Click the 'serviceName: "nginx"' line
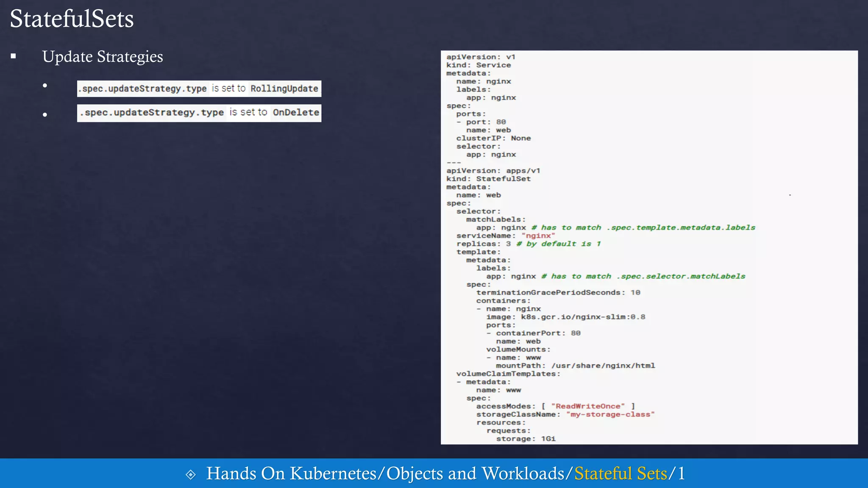Viewport: 868px width, 488px height. click(x=506, y=236)
